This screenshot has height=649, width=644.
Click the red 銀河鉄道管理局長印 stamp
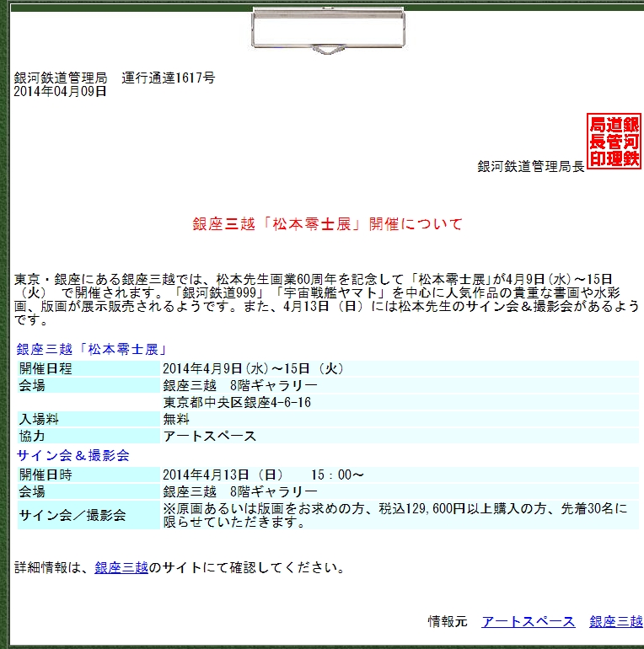click(x=614, y=141)
